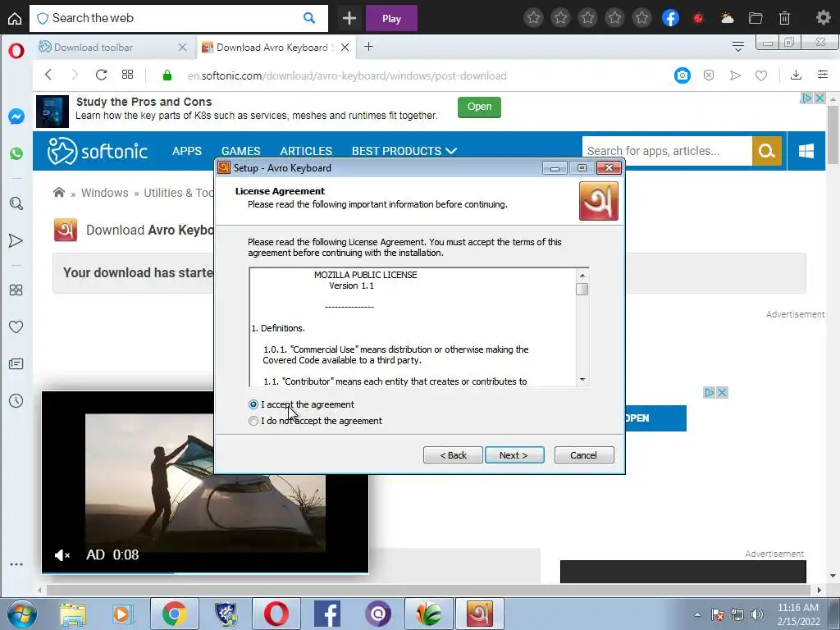Click the sidebar three-dots setup icon

(16, 564)
